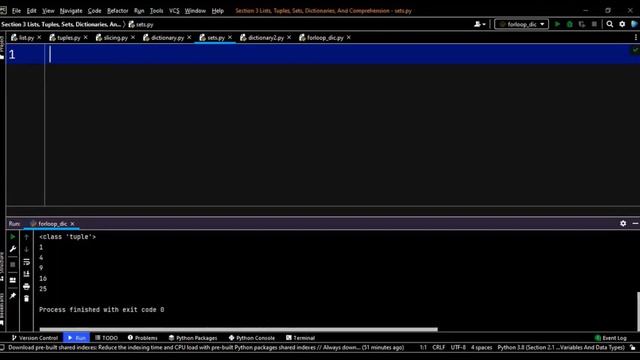Open the Navigate menu
The width and height of the screenshot is (640, 360).
pyautogui.click(x=71, y=11)
